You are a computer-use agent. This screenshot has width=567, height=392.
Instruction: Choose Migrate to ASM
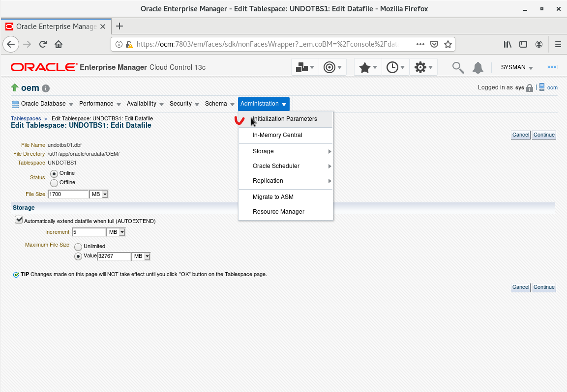coord(285,197)
